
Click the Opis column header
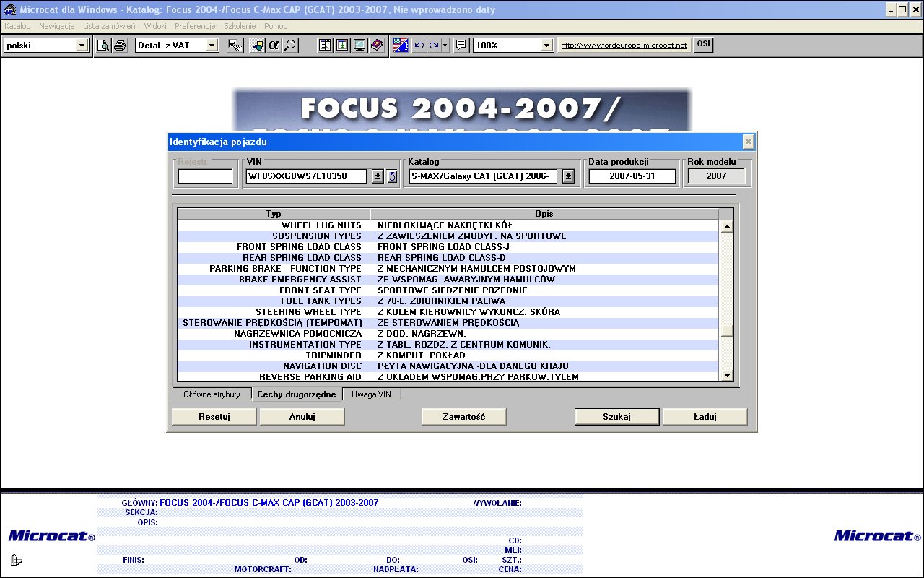[x=544, y=214]
